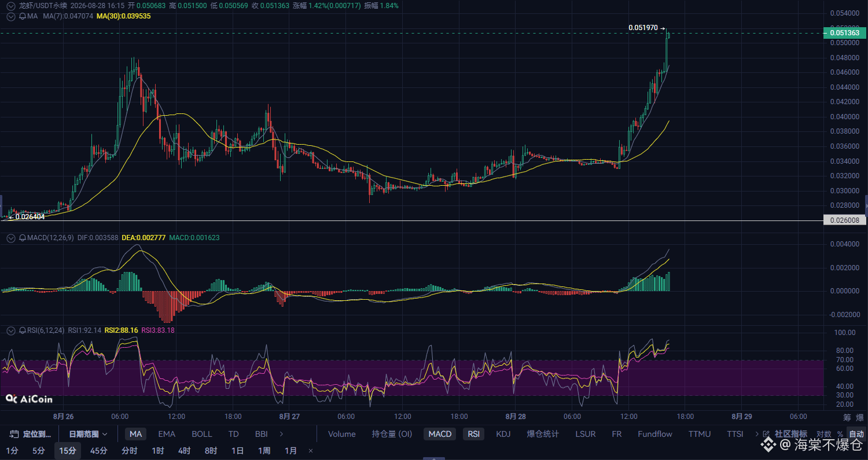Click the 龙虾/USDT永续 pair name
Screen dimensions: 868x460
click(43, 6)
